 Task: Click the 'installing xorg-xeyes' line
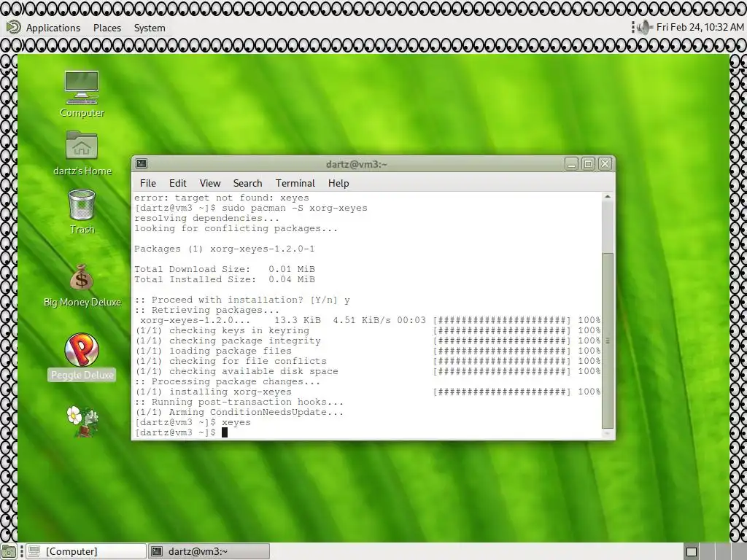click(214, 392)
